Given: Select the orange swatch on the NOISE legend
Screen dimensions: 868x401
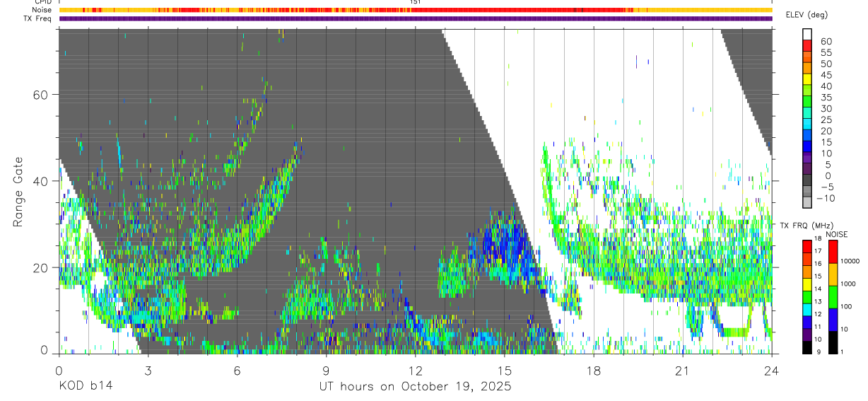Looking at the screenshot, I should 833,274.
